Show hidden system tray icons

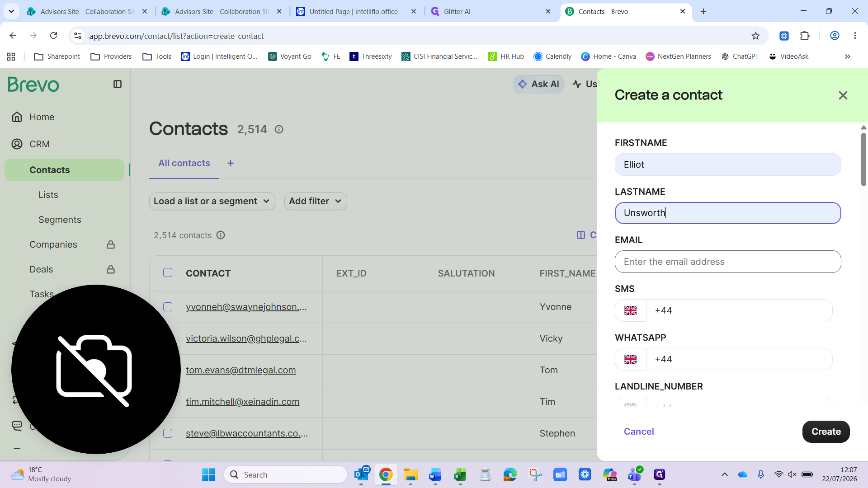tap(724, 474)
